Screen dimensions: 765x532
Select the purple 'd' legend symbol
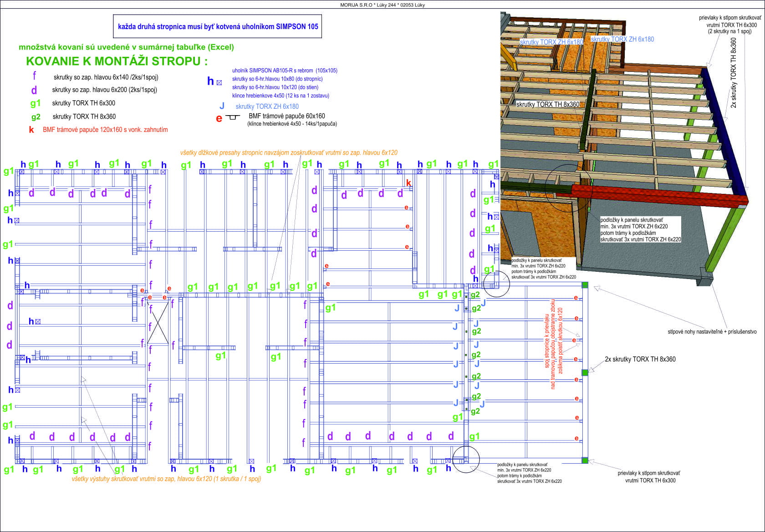click(x=34, y=90)
